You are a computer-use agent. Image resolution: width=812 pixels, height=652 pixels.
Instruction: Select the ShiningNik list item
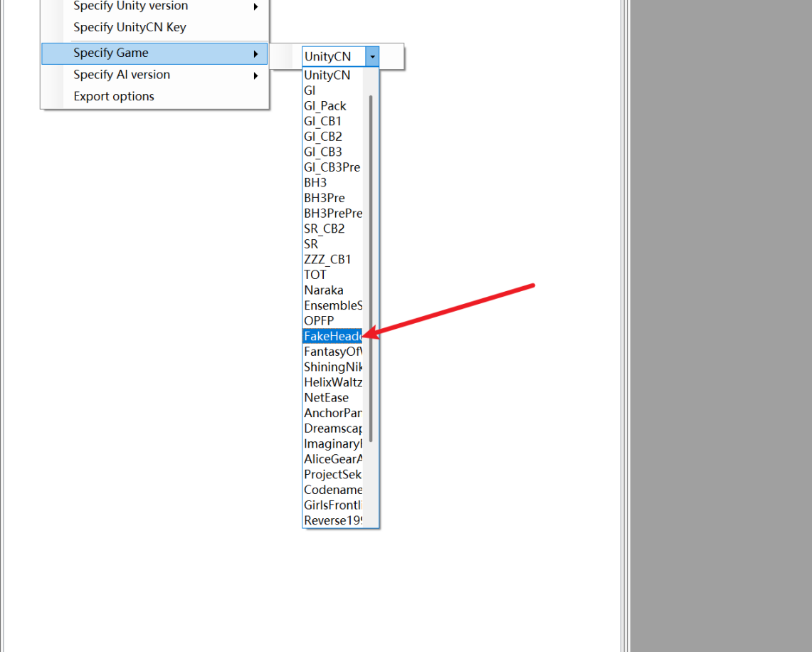coord(332,367)
